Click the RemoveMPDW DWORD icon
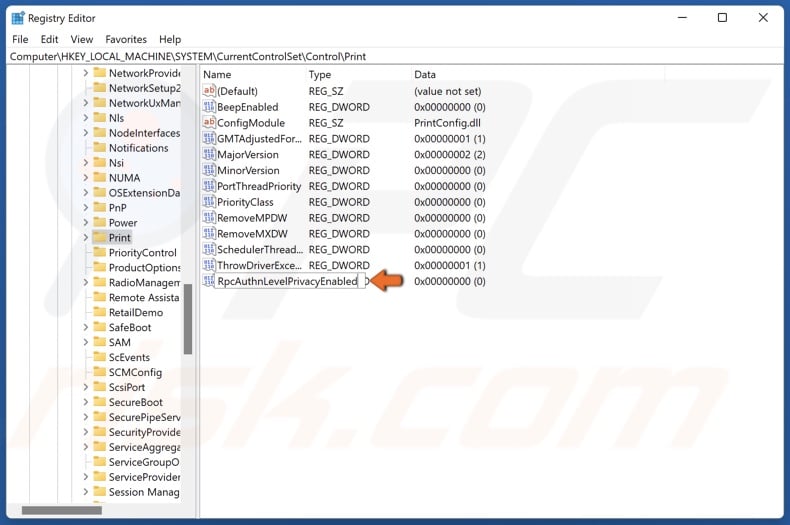Viewport: 790px width, 525px height. point(209,218)
